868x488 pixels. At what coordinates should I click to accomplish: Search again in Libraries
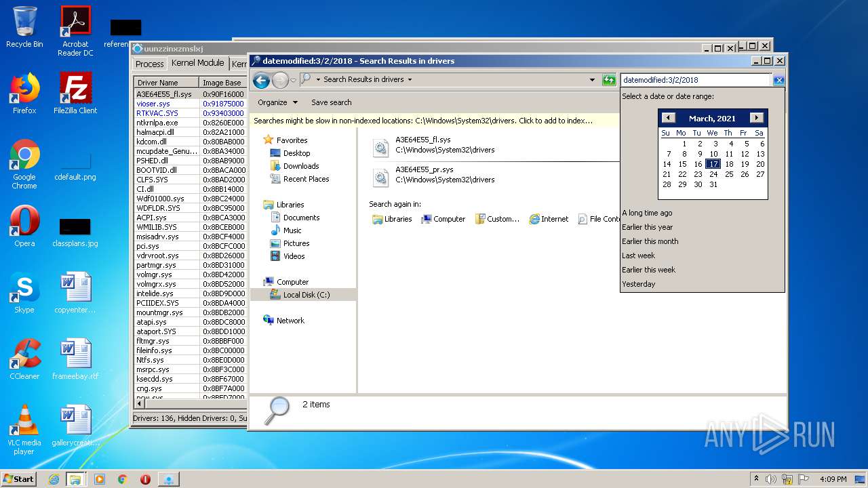[392, 219]
